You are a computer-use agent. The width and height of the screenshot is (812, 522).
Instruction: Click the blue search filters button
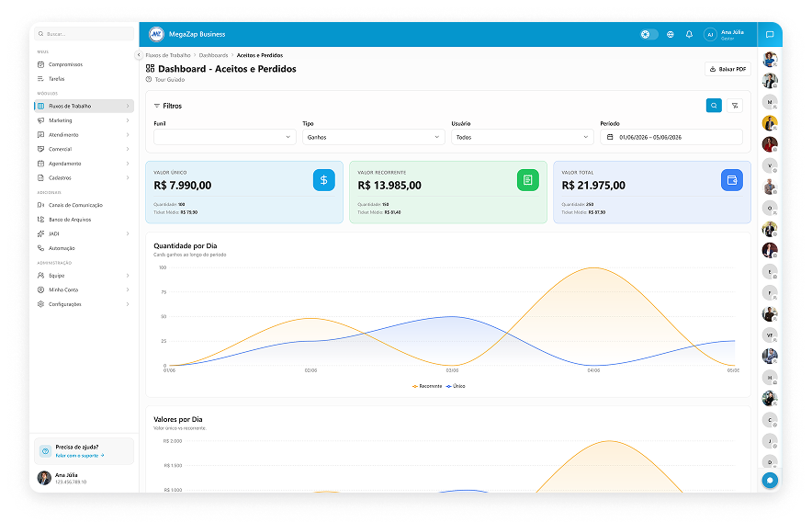pyautogui.click(x=714, y=106)
